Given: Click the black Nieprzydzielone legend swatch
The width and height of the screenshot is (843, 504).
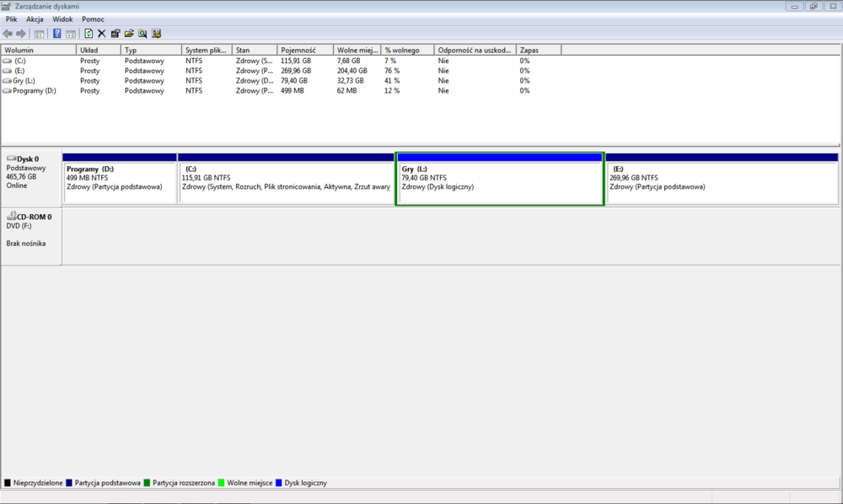Looking at the screenshot, I should 8,482.
